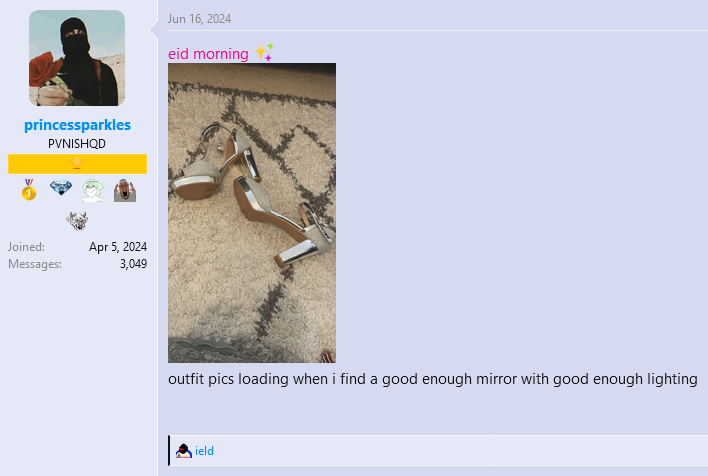This screenshot has width=708, height=476.
Task: Click the yellow trophy rank banner
Action: (x=77, y=164)
